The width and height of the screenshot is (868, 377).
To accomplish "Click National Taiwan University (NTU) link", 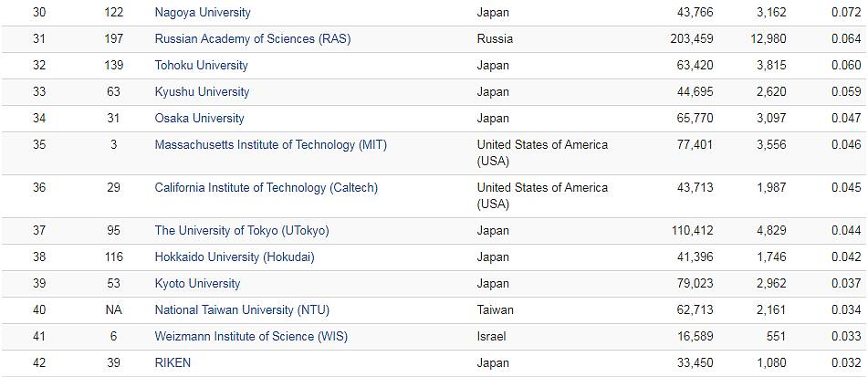I will (x=237, y=310).
